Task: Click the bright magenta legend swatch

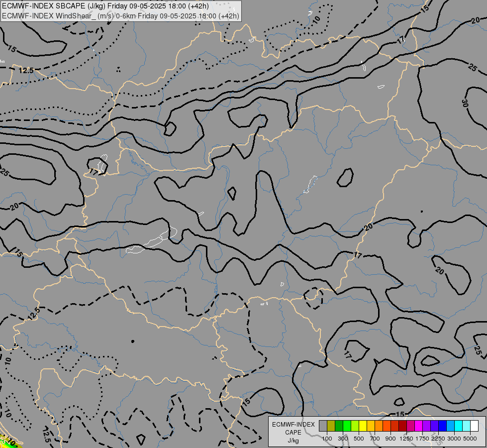Action: click(419, 426)
